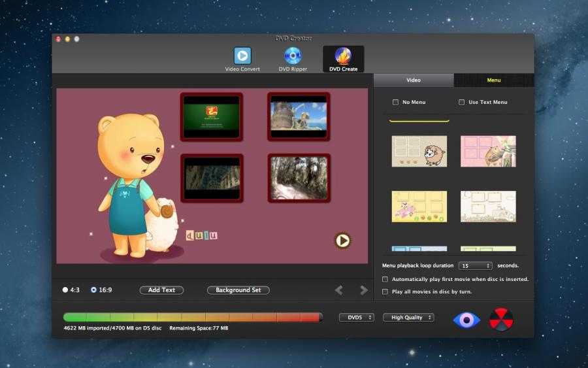Open the High Quality dropdown
Image resolution: width=588 pixels, height=368 pixels.
tap(408, 318)
